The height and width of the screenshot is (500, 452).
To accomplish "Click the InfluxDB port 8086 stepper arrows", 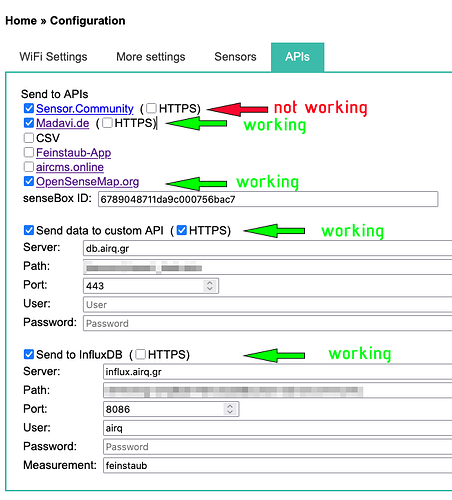I will point(230,409).
